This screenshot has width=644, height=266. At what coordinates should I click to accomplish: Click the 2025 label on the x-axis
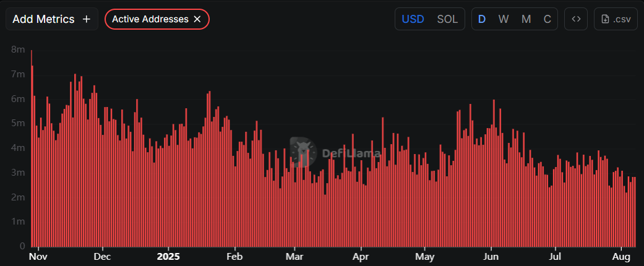[x=168, y=255]
